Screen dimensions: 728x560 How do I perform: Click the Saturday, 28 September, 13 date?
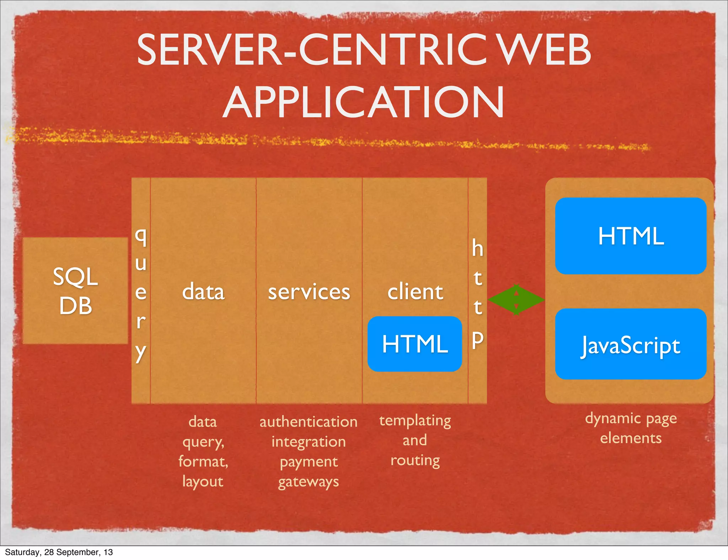click(x=59, y=552)
